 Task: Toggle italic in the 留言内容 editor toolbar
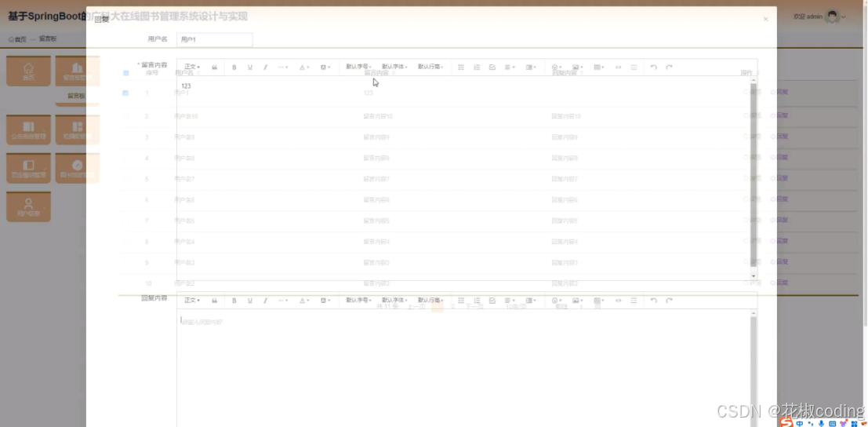point(265,67)
